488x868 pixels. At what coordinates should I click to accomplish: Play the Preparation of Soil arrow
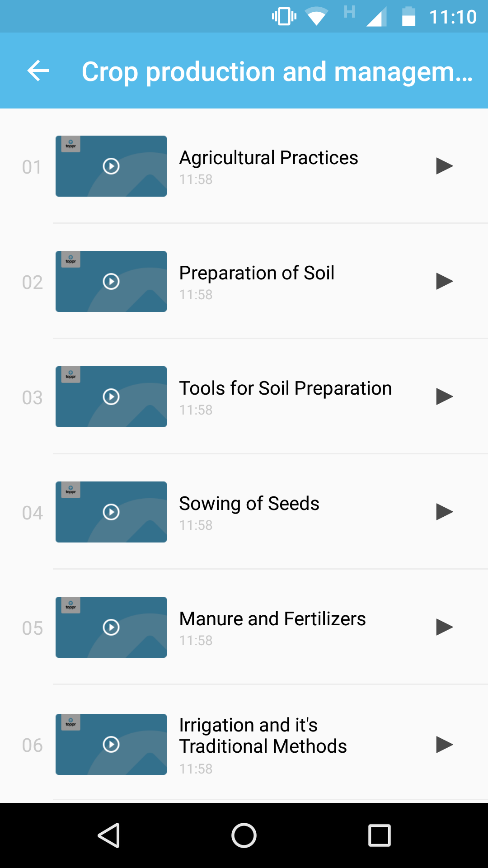pos(444,281)
